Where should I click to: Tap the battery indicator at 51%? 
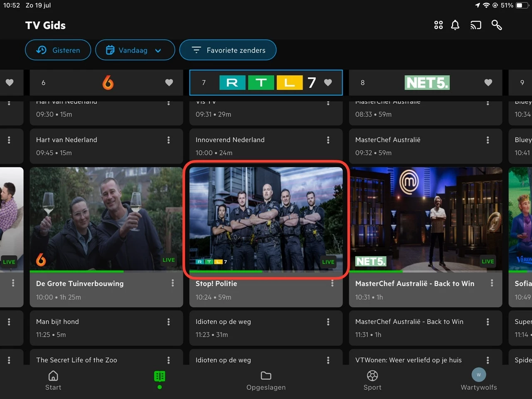(522, 5)
